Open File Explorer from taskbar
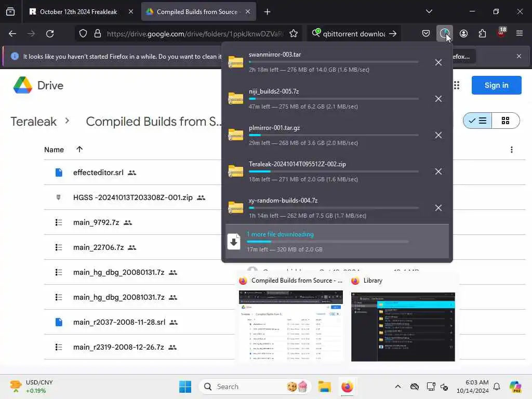Image resolution: width=532 pixels, height=399 pixels. coord(324,387)
